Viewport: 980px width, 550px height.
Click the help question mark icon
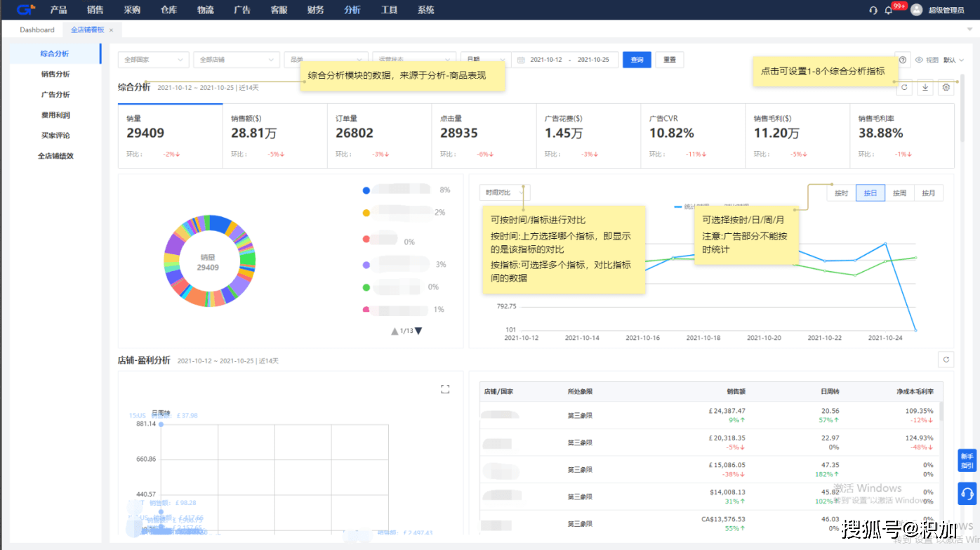tap(903, 60)
